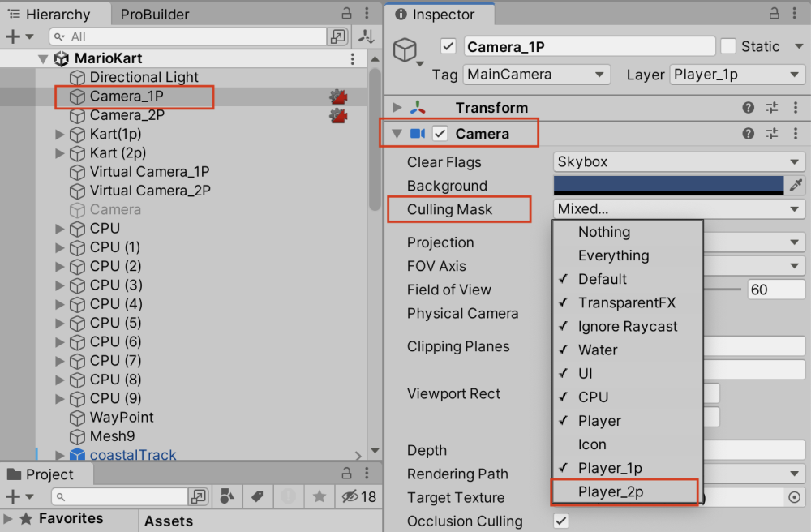Enable Occlusion Culling checkbox
The height and width of the screenshot is (532, 811).
(560, 521)
